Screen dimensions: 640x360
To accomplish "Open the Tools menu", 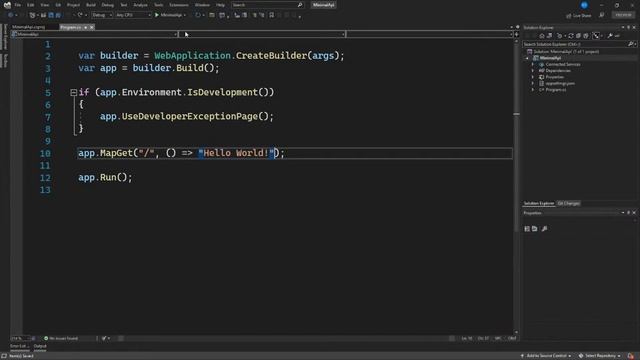I will point(158,5).
